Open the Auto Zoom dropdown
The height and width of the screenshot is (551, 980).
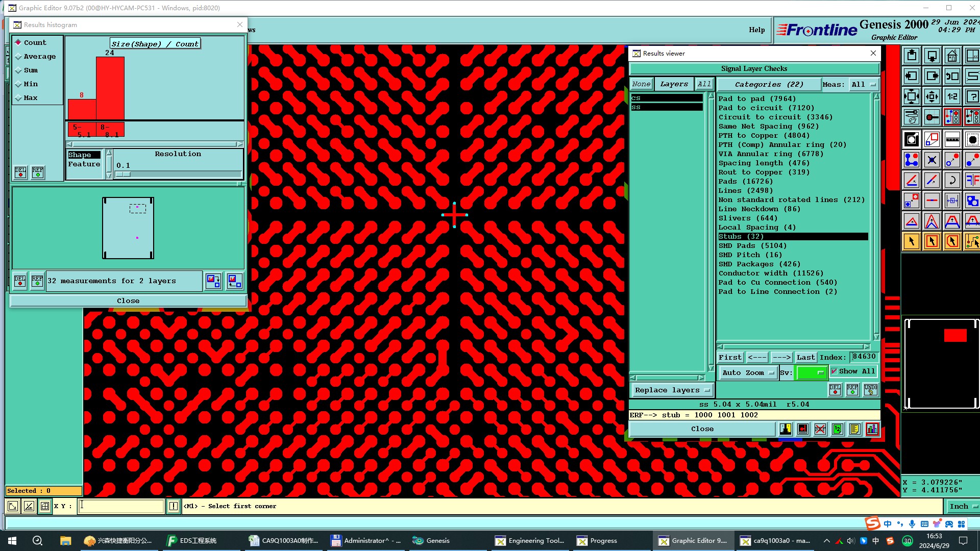(x=748, y=373)
